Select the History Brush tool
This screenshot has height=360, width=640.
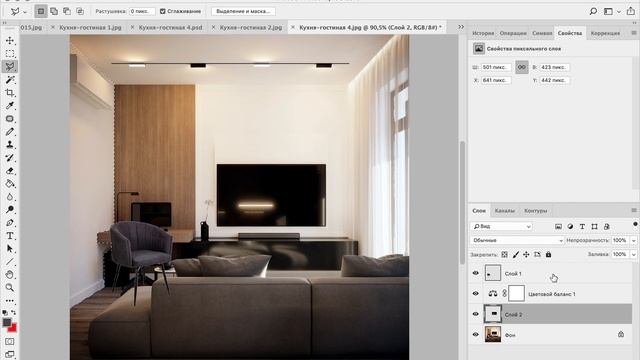[10, 158]
